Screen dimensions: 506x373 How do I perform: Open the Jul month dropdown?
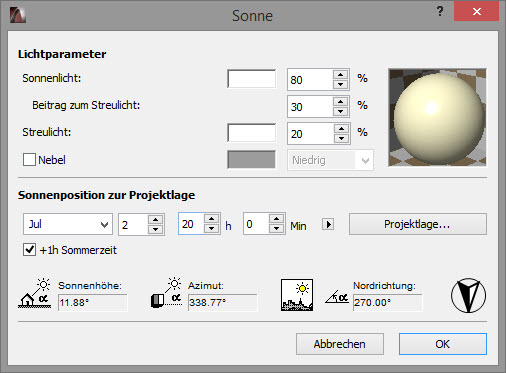pos(68,224)
